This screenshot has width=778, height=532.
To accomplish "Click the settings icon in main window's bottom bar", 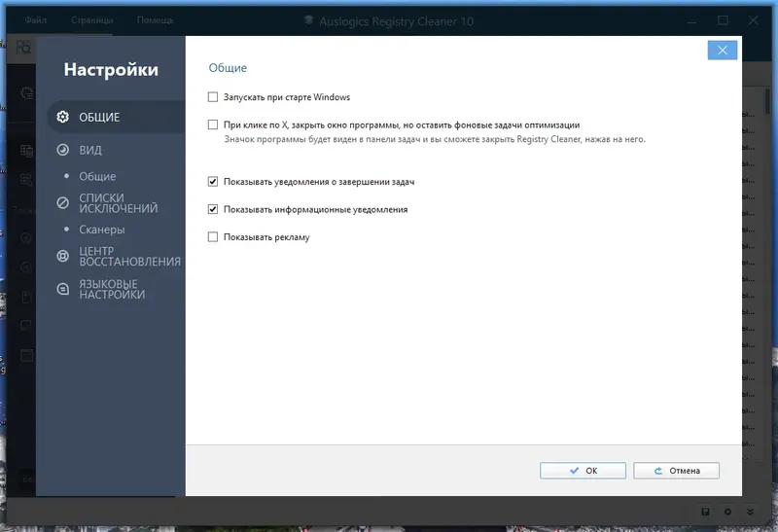I will click(727, 512).
